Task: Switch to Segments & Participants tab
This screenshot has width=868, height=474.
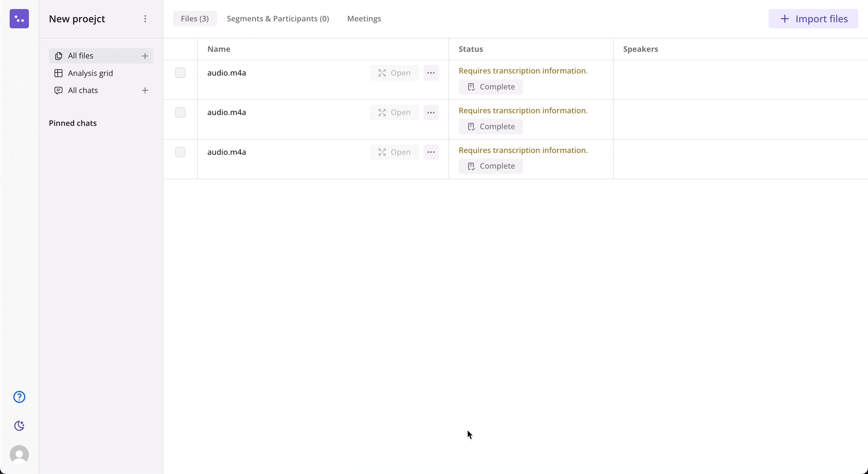Action: pos(278,19)
